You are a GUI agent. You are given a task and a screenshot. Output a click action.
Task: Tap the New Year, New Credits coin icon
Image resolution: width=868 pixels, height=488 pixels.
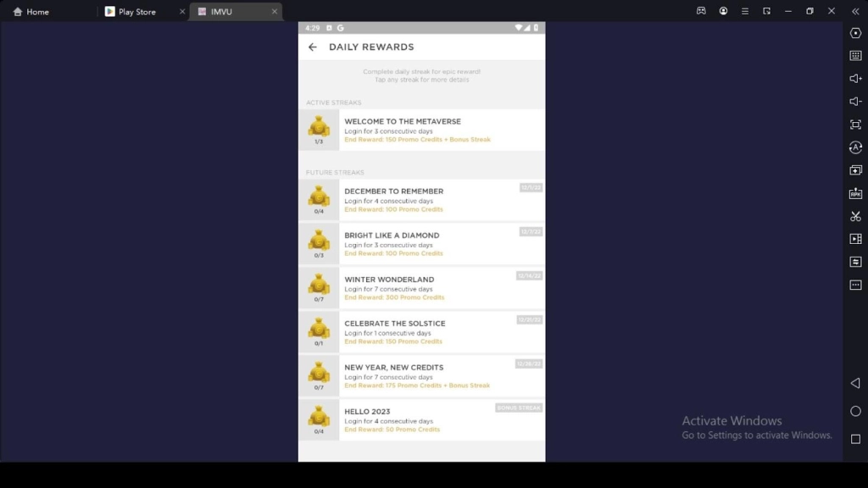pyautogui.click(x=319, y=371)
